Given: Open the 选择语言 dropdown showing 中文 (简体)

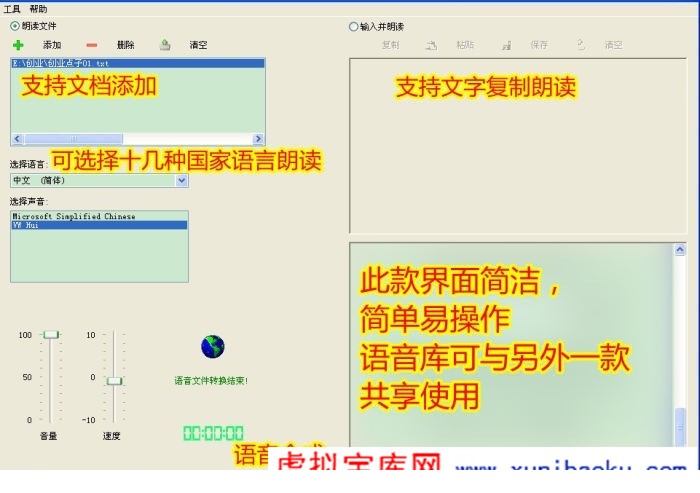Looking at the screenshot, I should coord(99,180).
